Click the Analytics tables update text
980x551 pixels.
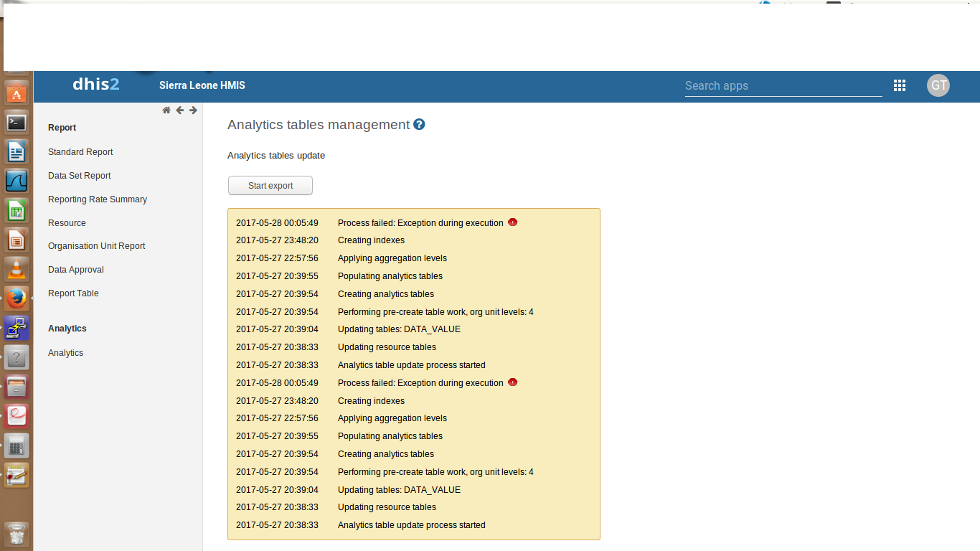(276, 156)
